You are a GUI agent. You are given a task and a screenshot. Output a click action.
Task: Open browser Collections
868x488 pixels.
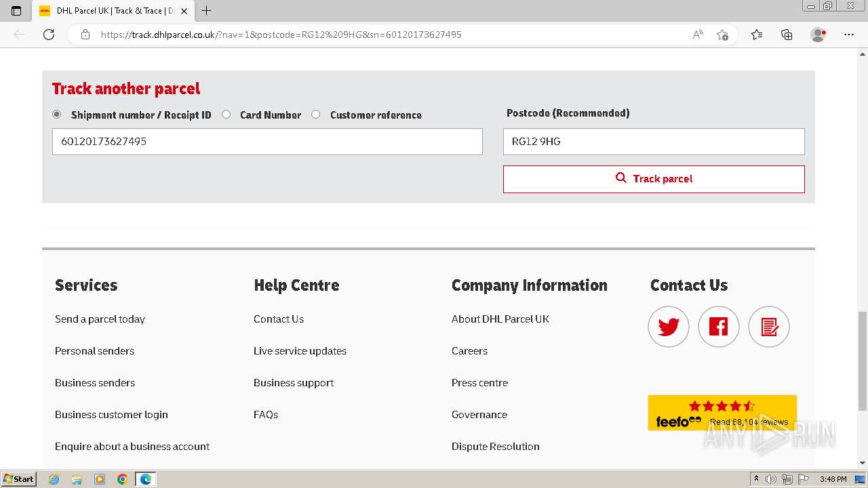pos(787,35)
